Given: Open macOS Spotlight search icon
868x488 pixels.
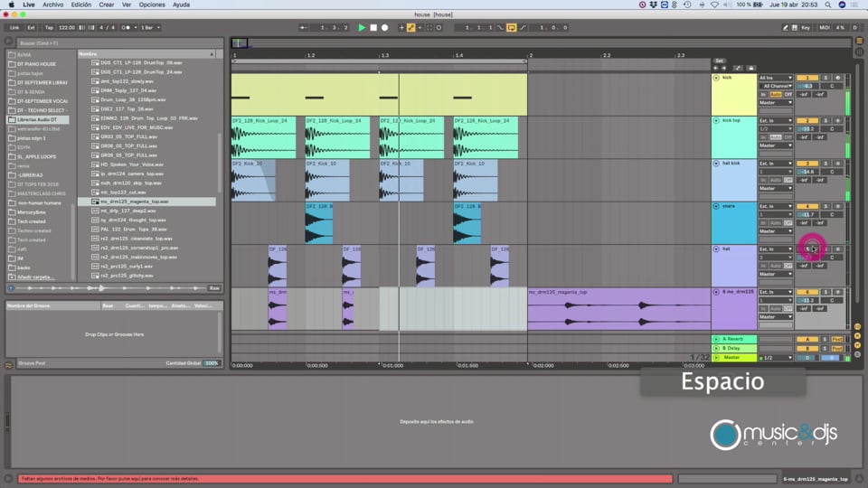Looking at the screenshot, I should pos(827,5).
